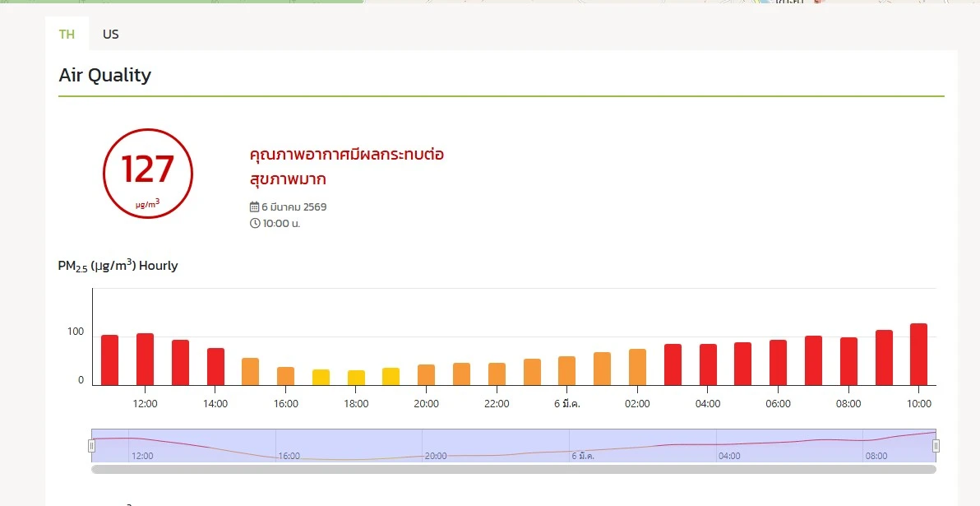Viewport: 980px width, 506px height.
Task: Click the 16:00 marker in the navigator
Action: pyautogui.click(x=289, y=455)
